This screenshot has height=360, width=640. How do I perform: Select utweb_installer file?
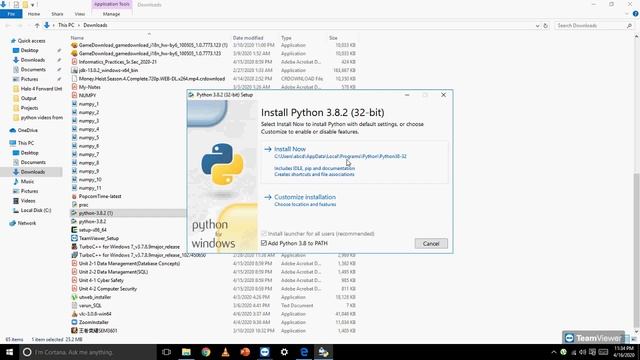(95, 297)
